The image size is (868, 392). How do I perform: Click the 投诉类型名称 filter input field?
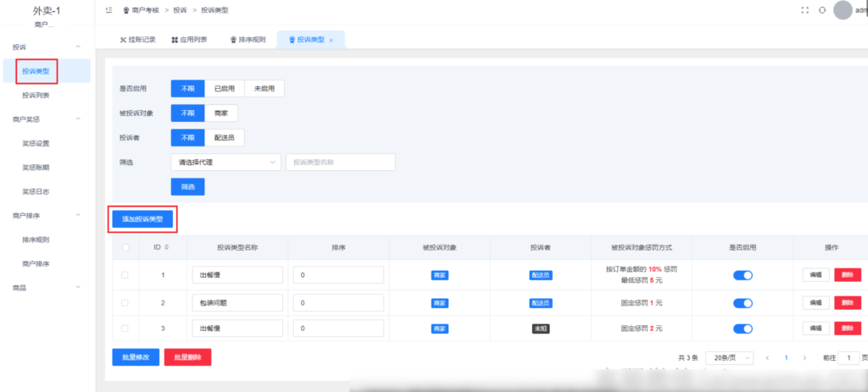click(x=340, y=162)
